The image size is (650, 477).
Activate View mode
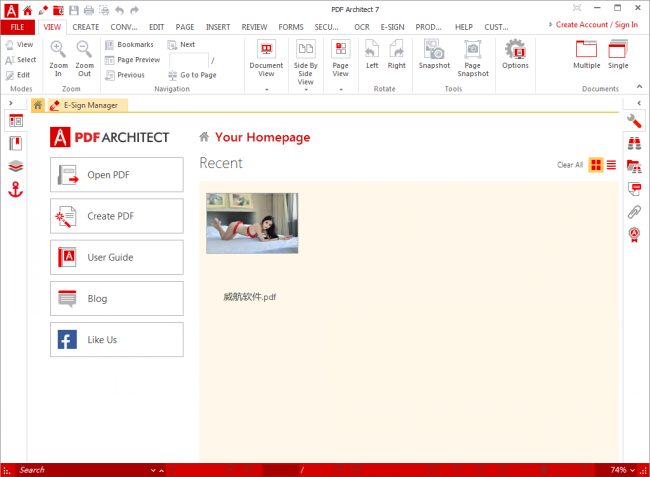coord(19,44)
